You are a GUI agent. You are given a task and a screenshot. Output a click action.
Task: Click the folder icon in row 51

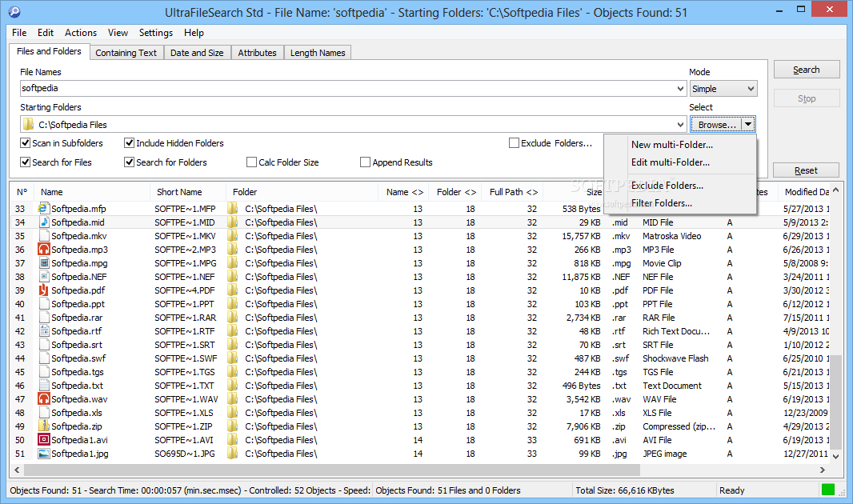coord(233,453)
